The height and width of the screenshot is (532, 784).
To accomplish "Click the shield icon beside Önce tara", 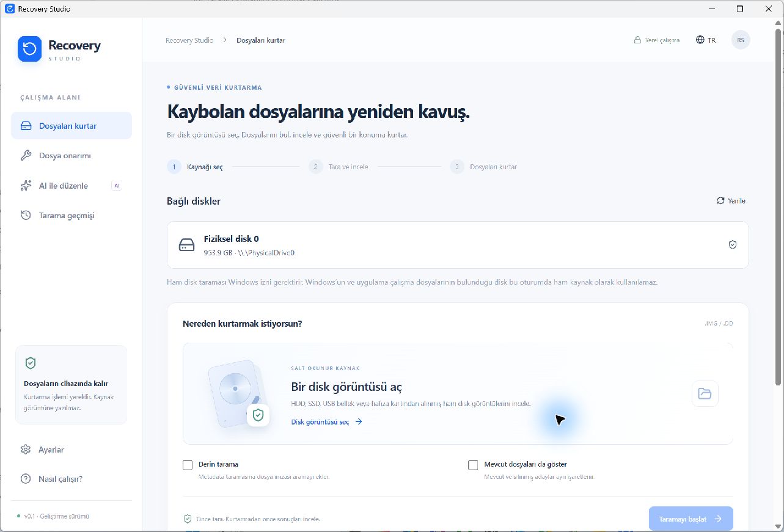I will (188, 519).
